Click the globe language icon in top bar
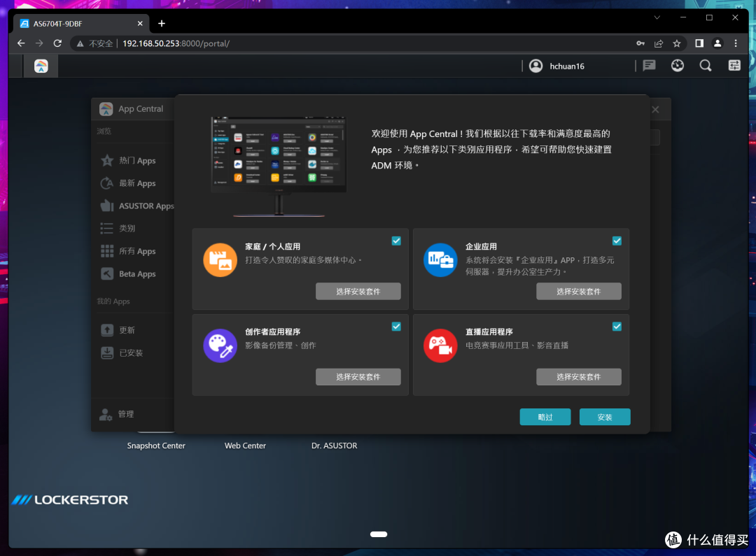 click(676, 65)
